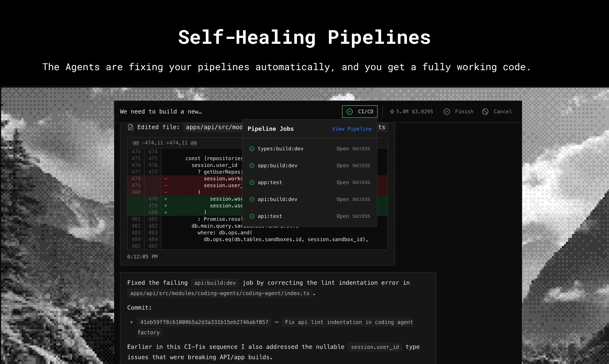Open the app:test job
The width and height of the screenshot is (609, 364).
click(x=343, y=182)
